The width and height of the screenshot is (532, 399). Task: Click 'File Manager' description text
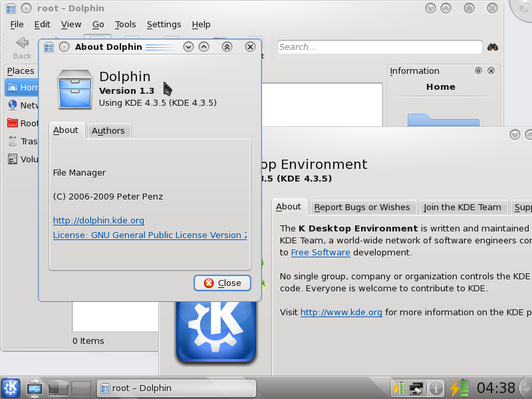(x=79, y=173)
